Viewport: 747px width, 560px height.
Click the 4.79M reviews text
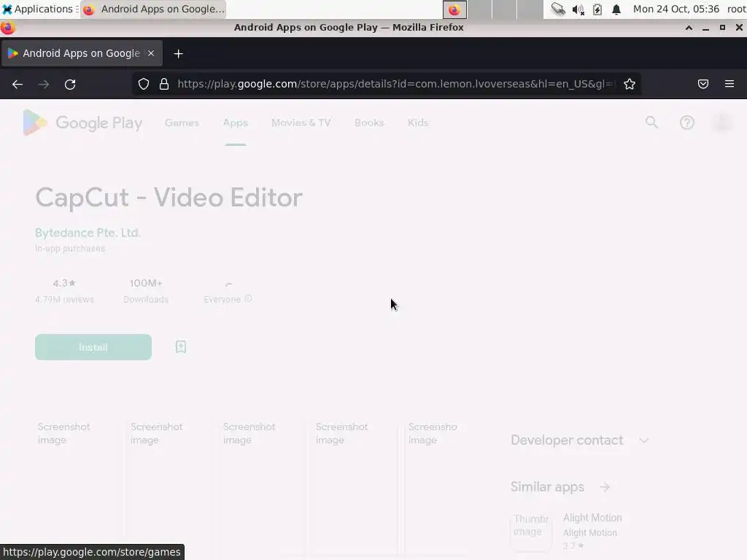click(x=64, y=300)
